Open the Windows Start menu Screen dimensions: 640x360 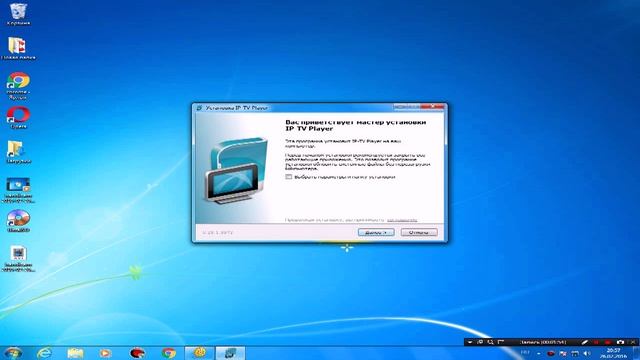coord(13,353)
